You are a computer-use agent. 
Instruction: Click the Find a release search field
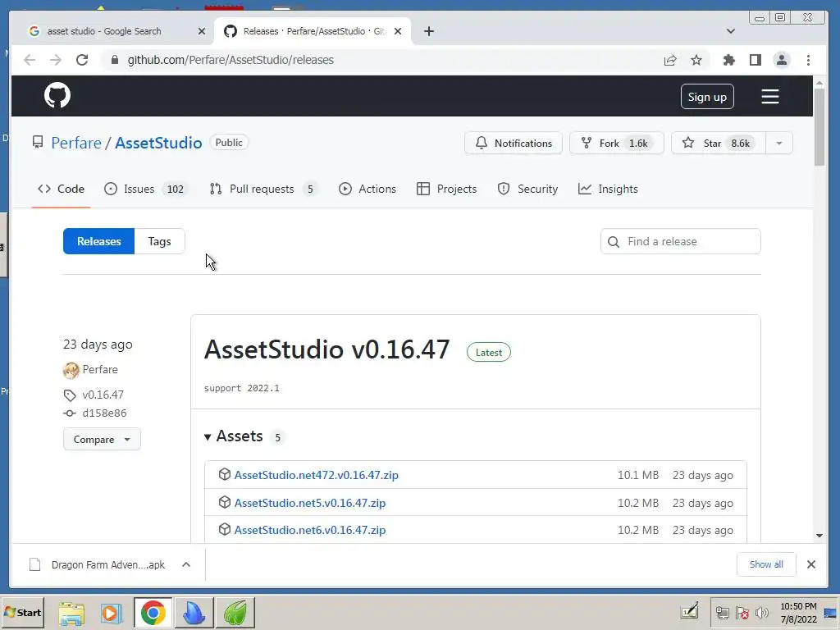click(680, 242)
